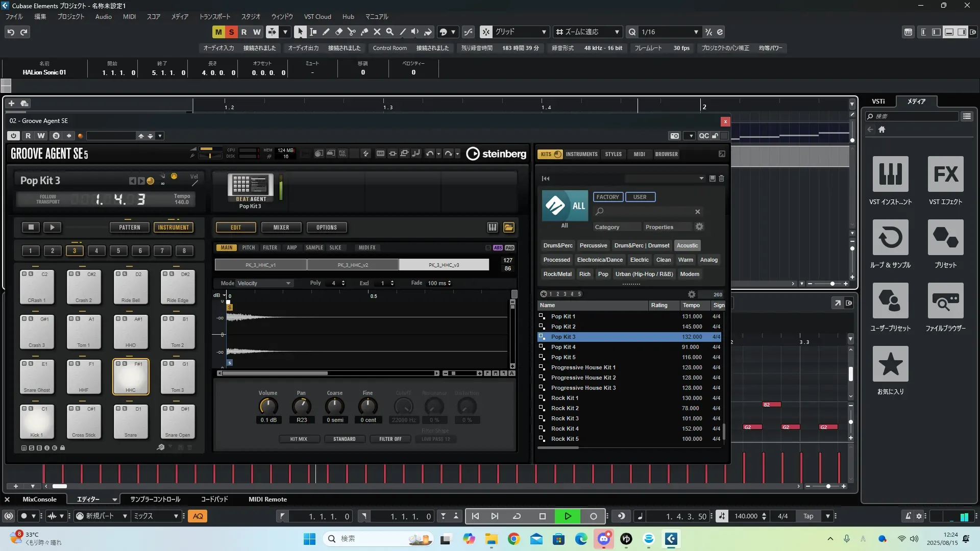Screen dimensions: 980x551
Task: Switch to the STYLES tab
Action: [x=613, y=154]
